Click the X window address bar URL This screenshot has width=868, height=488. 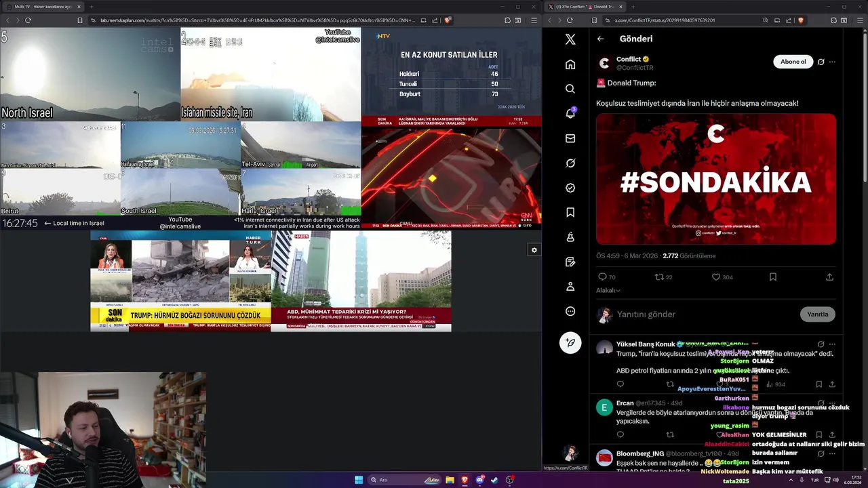click(x=665, y=20)
